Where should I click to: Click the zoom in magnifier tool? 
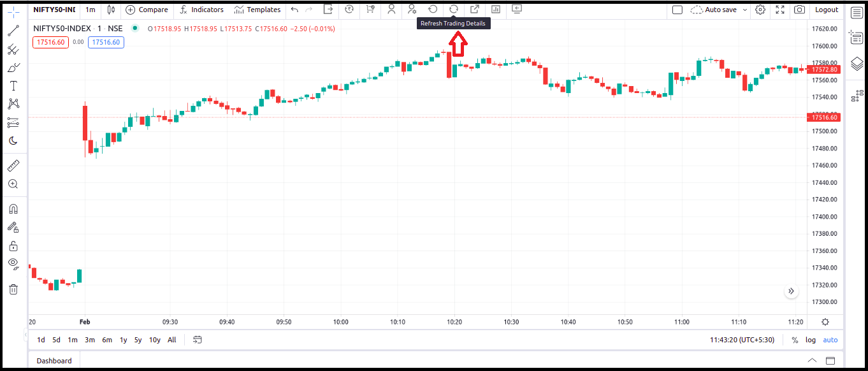click(x=13, y=184)
